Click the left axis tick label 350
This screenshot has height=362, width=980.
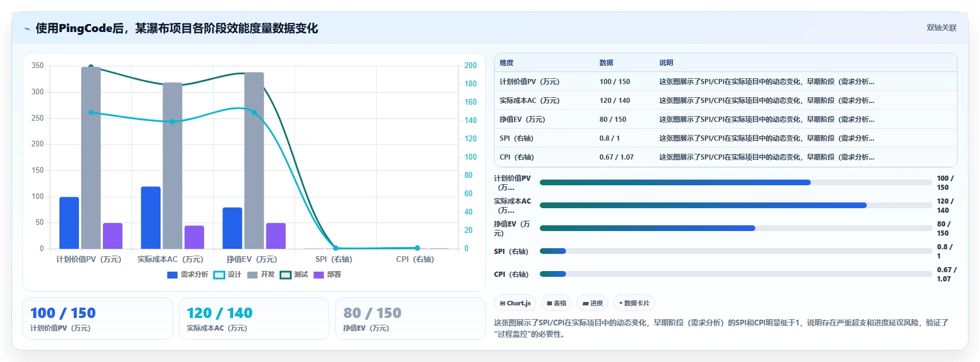[38, 66]
